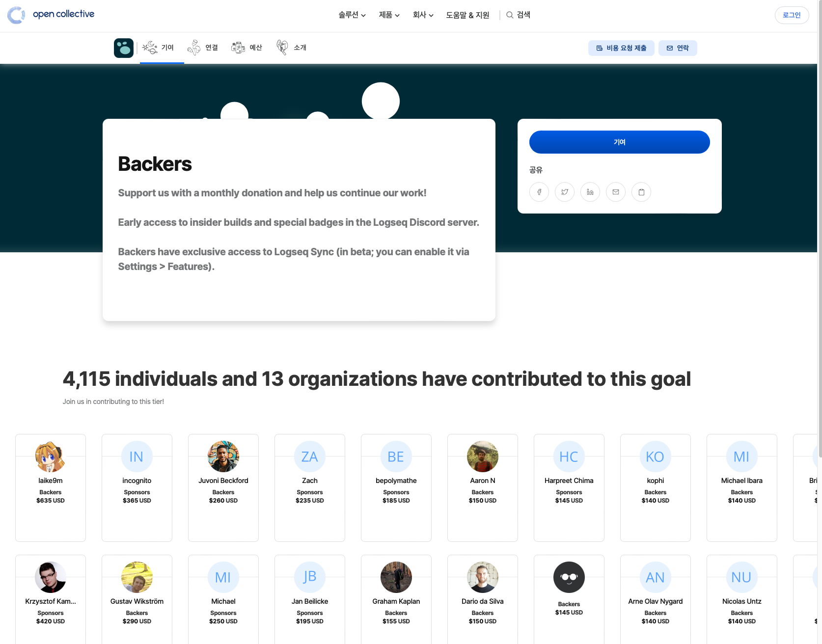Open the Nicolas Untz name link
Screen dimensions: 822x644
click(x=742, y=601)
